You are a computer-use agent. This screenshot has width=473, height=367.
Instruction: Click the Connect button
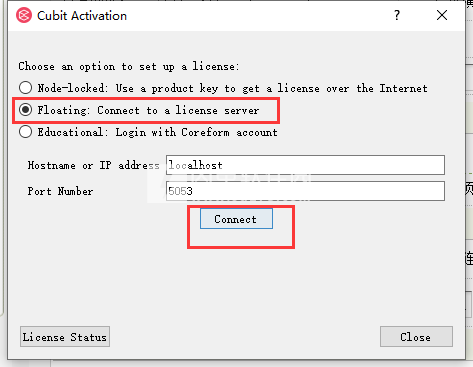click(x=236, y=219)
